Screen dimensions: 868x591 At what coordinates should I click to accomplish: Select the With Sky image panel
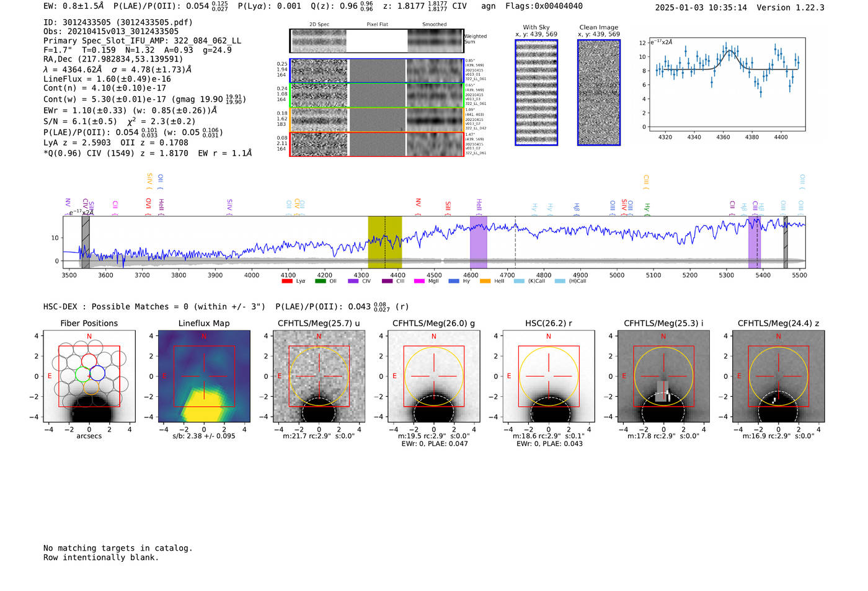click(x=536, y=92)
